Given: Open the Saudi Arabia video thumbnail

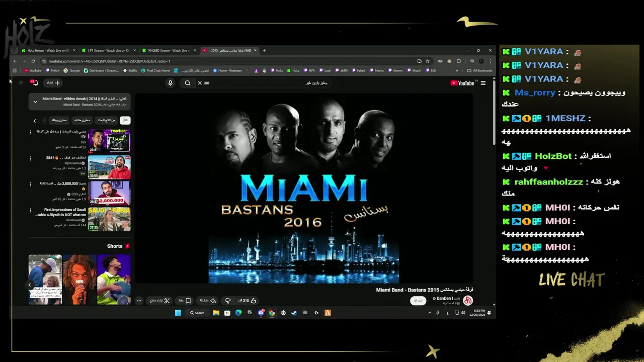Looking at the screenshot, I should [109, 219].
